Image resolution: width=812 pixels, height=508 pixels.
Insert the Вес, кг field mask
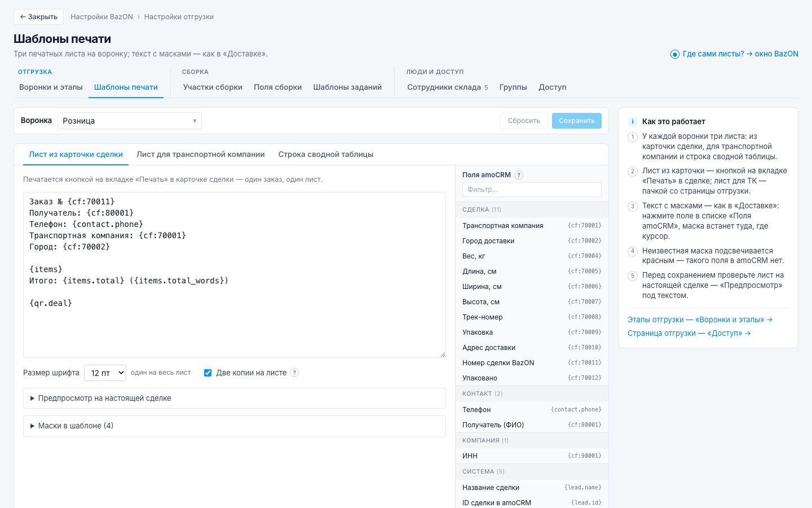pos(532,256)
